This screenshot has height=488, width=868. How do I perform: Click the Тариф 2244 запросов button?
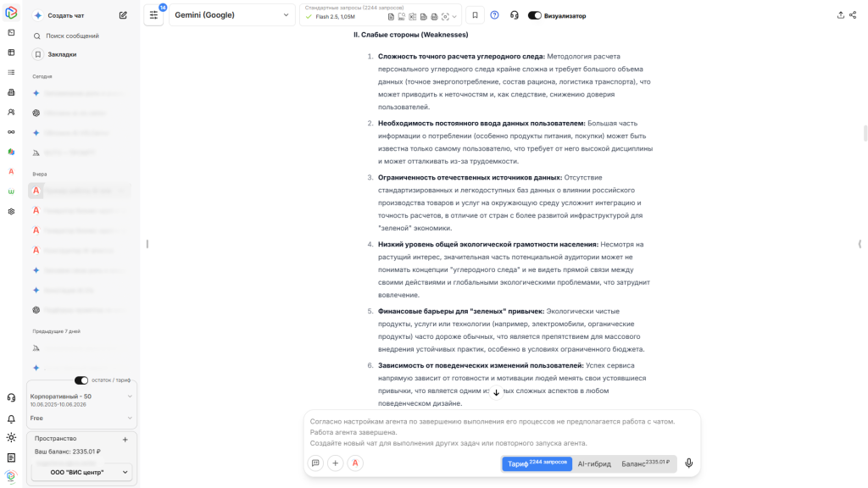pyautogui.click(x=537, y=463)
